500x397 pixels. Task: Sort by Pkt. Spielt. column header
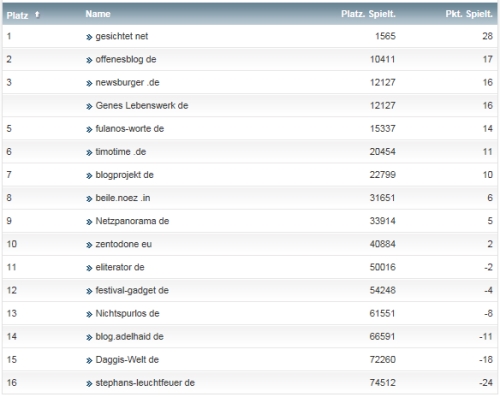(469, 14)
